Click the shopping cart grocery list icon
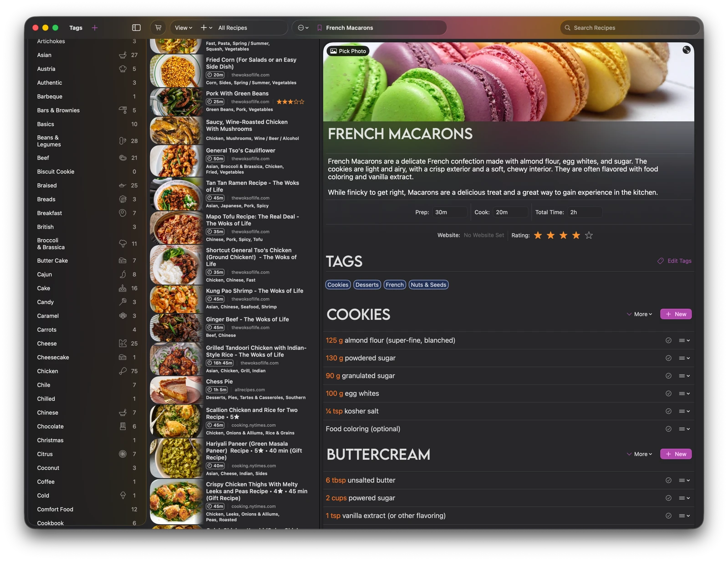Image resolution: width=728 pixels, height=561 pixels. (x=158, y=28)
